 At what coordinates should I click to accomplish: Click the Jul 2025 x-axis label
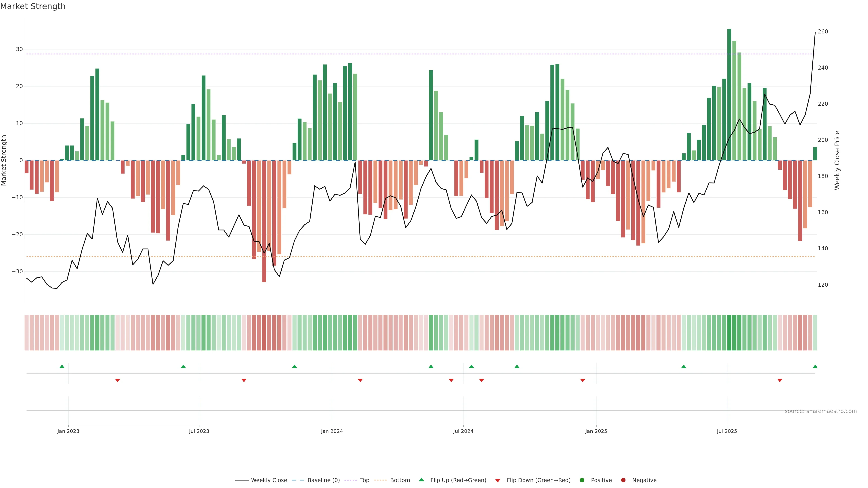727,431
